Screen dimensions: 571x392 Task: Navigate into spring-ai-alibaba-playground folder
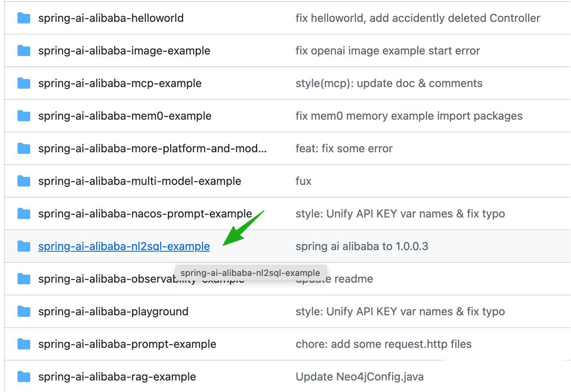(x=113, y=311)
